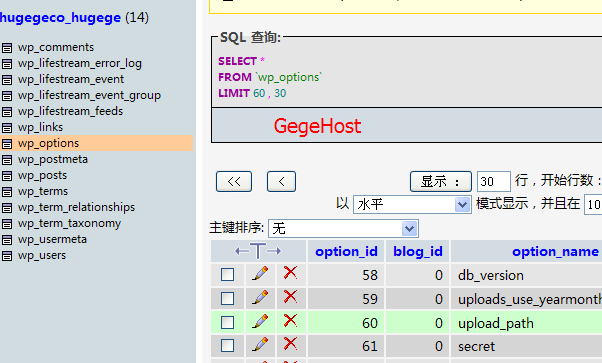The height and width of the screenshot is (363, 602).
Task: Open the wp_lifestream_event_group table
Action: (89, 95)
